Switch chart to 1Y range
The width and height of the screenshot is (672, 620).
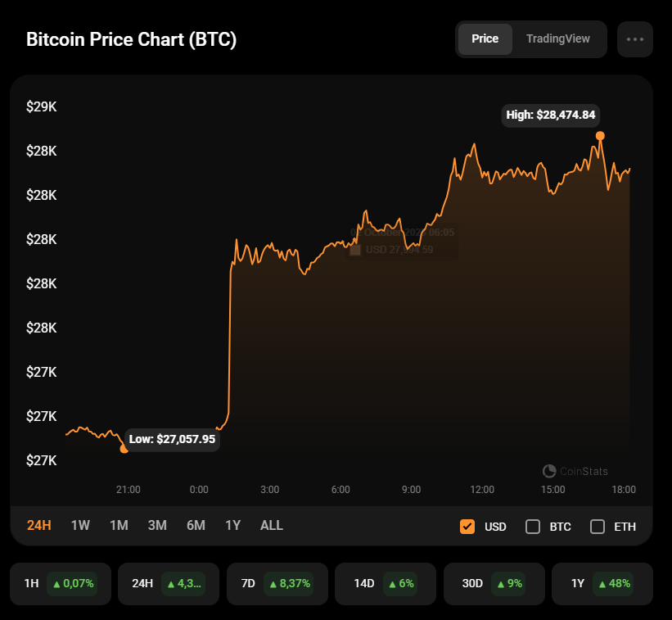pyautogui.click(x=233, y=526)
